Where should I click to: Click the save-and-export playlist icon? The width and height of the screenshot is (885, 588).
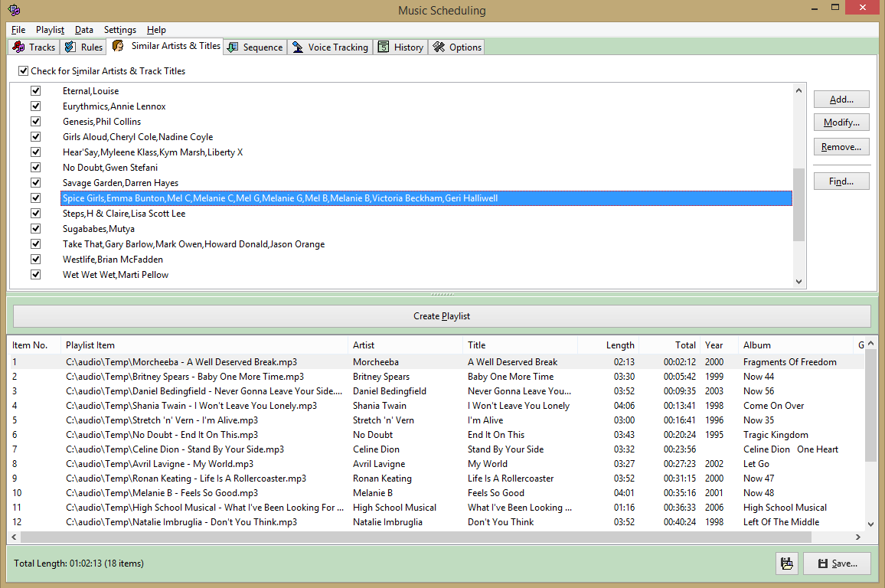coord(787,563)
